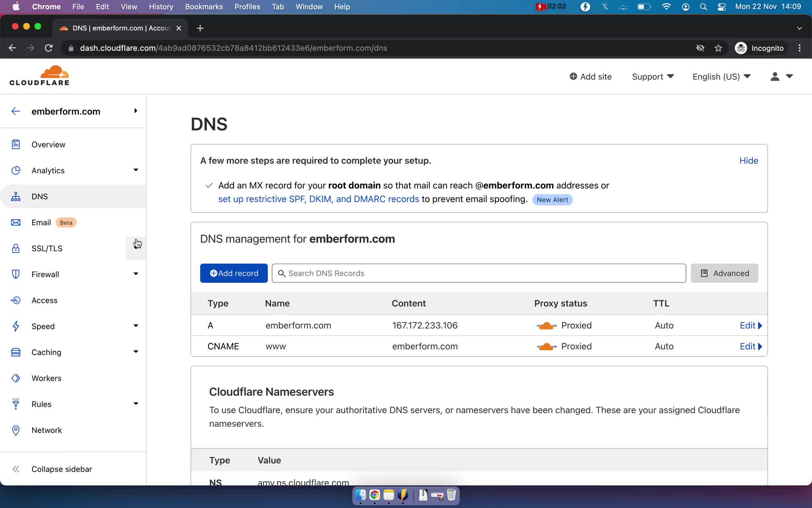Click the Speed sidebar icon
This screenshot has height=508, width=812.
pos(15,326)
